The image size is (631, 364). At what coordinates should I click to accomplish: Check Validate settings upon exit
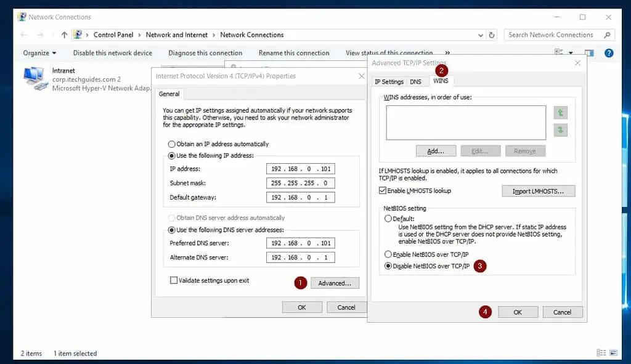[x=173, y=281]
